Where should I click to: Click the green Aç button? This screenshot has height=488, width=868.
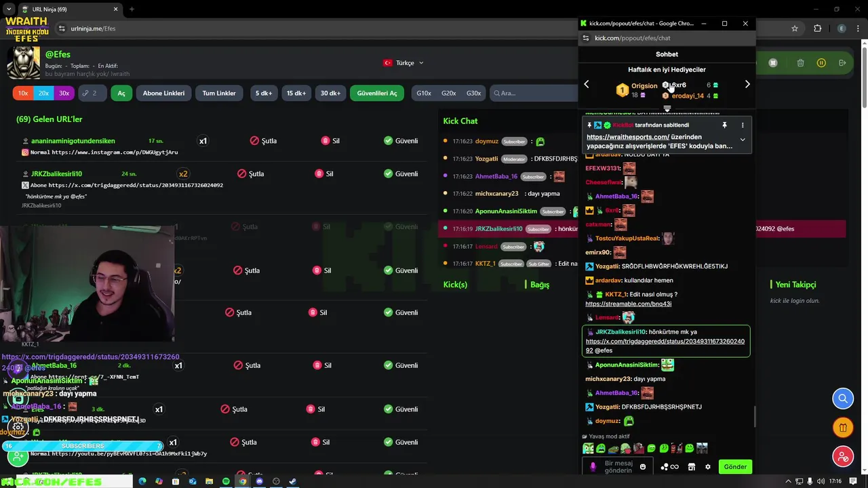click(x=121, y=93)
